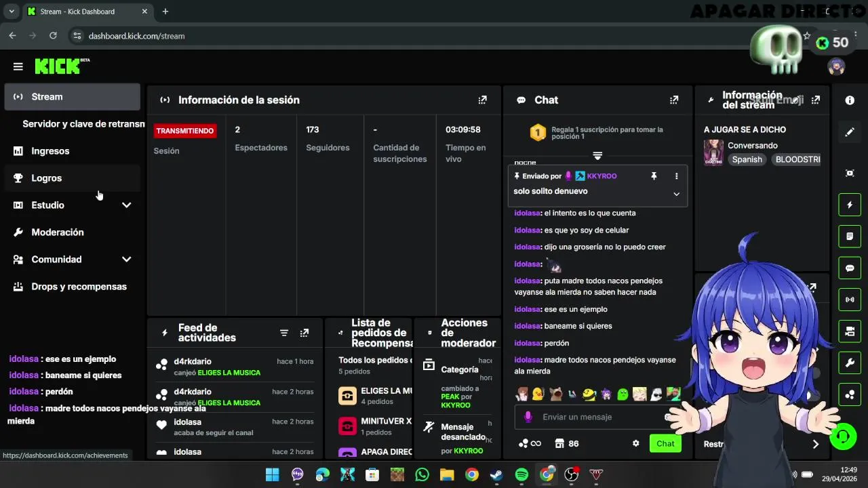This screenshot has height=488, width=868.
Task: Open Drops y recompensas
Action: [x=72, y=287]
